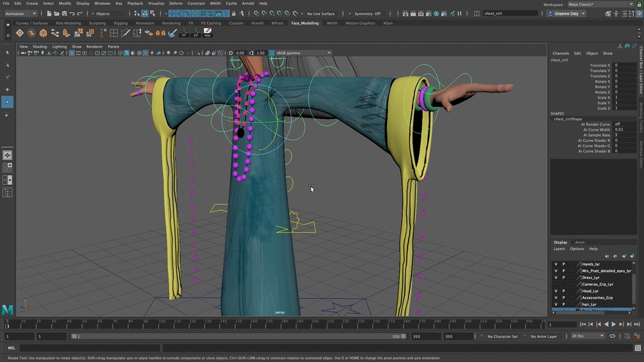Image resolution: width=644 pixels, height=362 pixels.
Task: Enable select by hierarchy mode icon
Action: click(137, 13)
